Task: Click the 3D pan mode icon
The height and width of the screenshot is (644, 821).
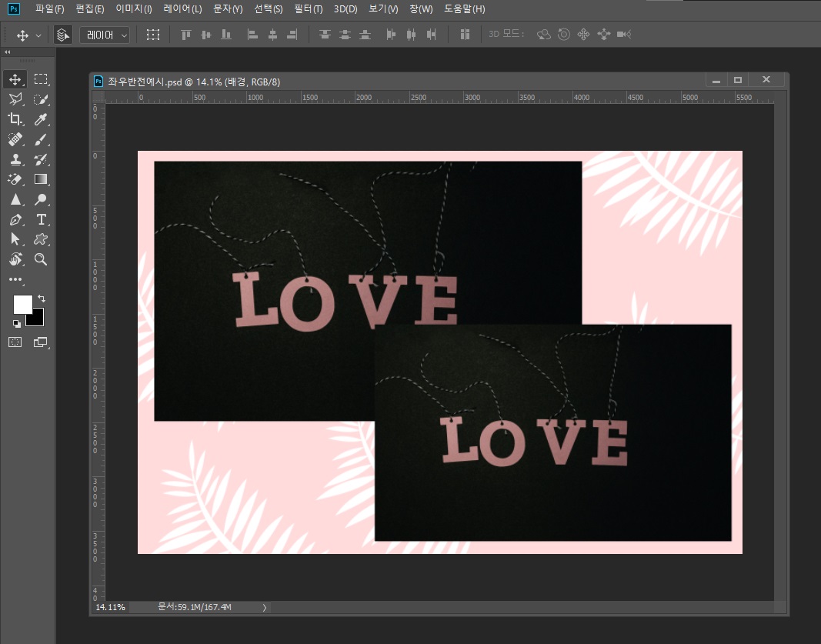Action: (583, 35)
